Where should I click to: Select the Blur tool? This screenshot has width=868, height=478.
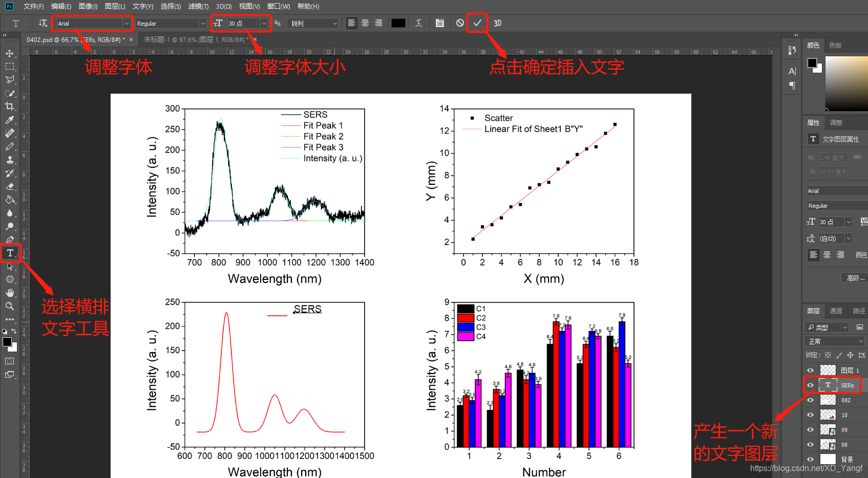(x=10, y=213)
